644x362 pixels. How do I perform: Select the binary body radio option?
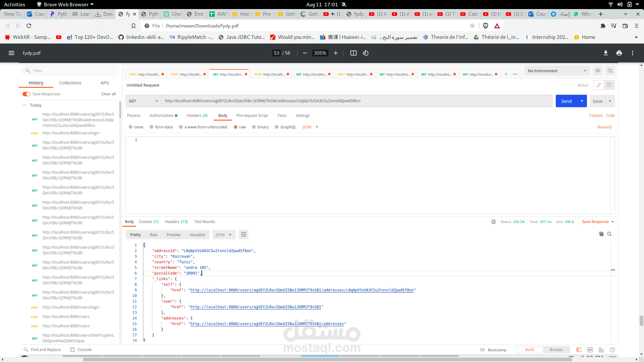(254, 127)
